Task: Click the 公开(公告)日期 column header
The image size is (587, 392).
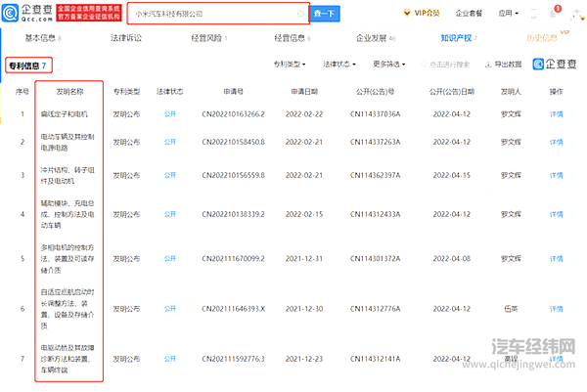Action: [x=451, y=92]
